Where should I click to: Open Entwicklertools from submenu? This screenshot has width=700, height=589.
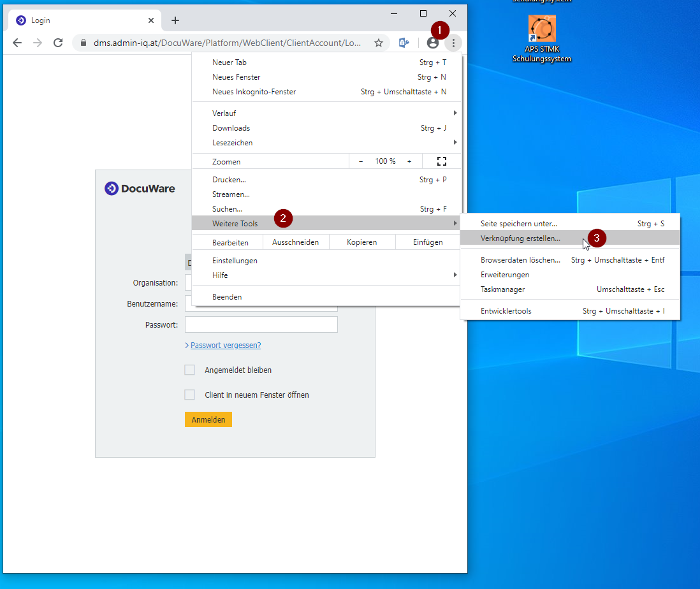tap(570, 311)
